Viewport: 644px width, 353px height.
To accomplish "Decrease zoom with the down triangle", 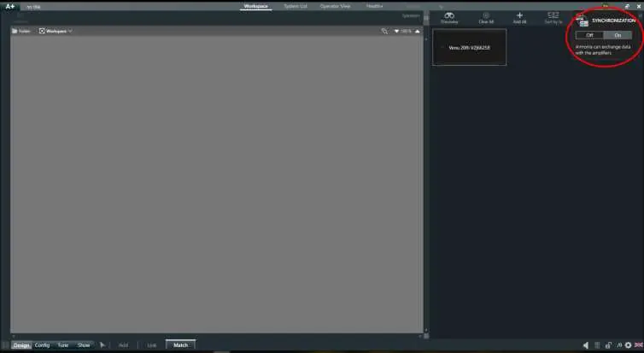I will [396, 32].
